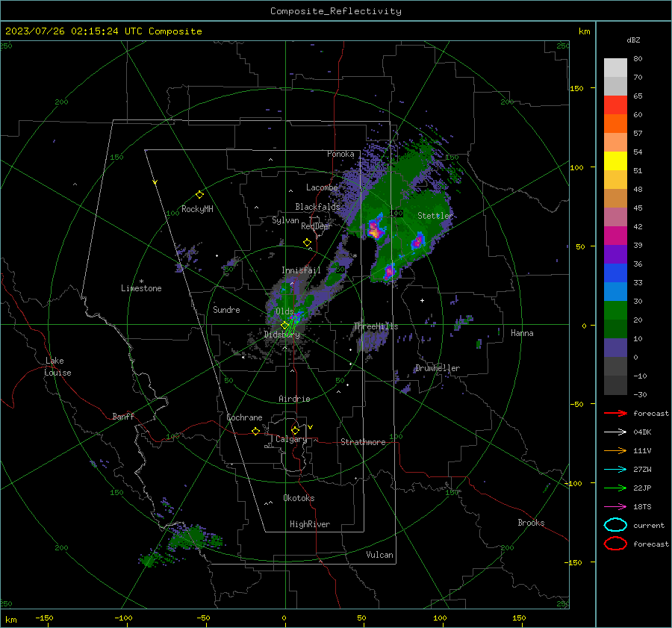Click the dBZ legend heading
672x628 pixels.
pos(633,40)
